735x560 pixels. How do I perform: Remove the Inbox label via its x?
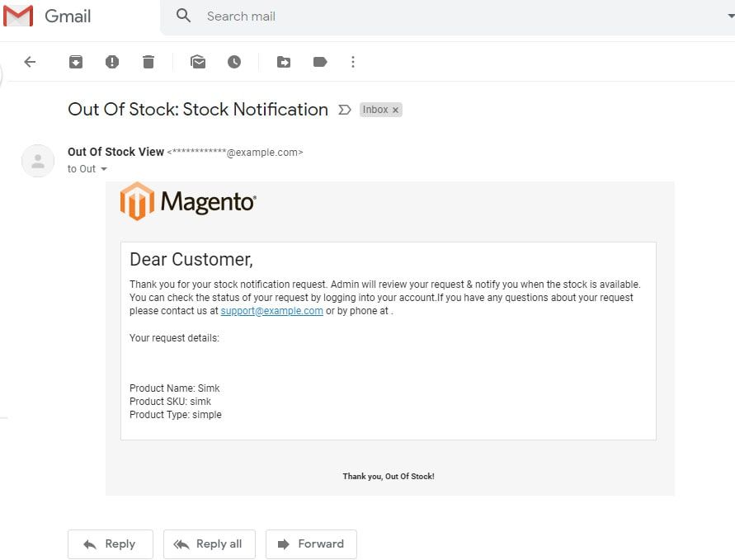tap(395, 111)
